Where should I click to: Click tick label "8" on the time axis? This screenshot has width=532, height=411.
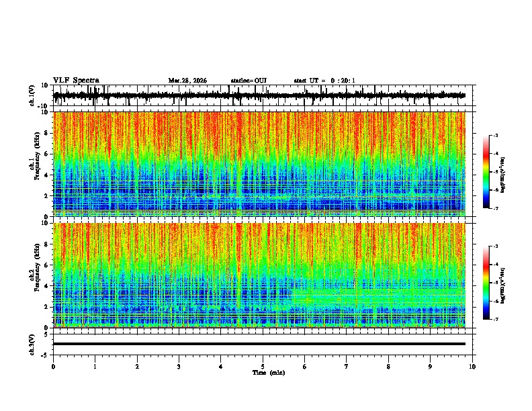tap(388, 367)
